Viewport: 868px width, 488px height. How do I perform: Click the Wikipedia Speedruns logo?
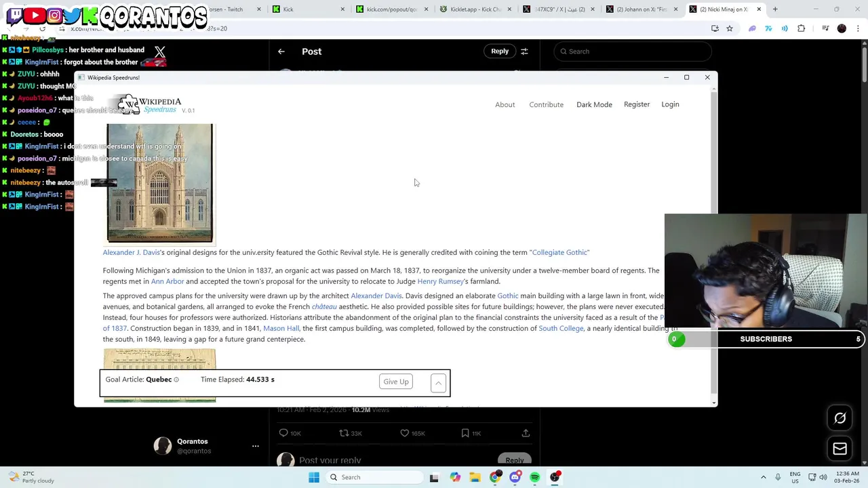[x=149, y=105]
